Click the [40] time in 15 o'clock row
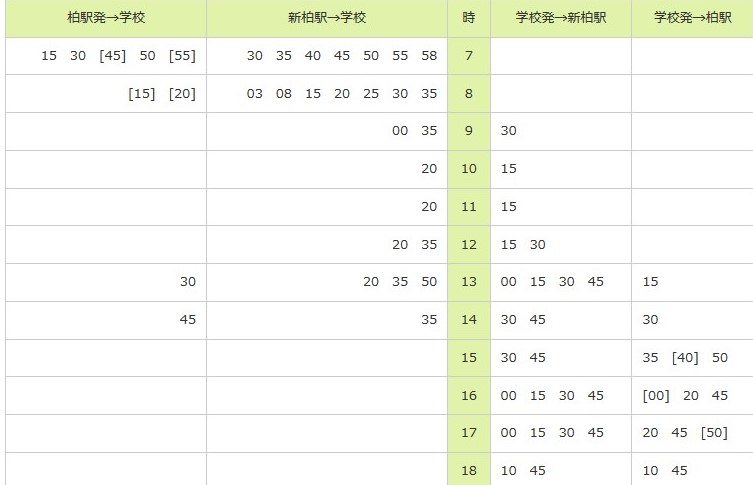Screen dimensions: 753x485 (x=685, y=358)
